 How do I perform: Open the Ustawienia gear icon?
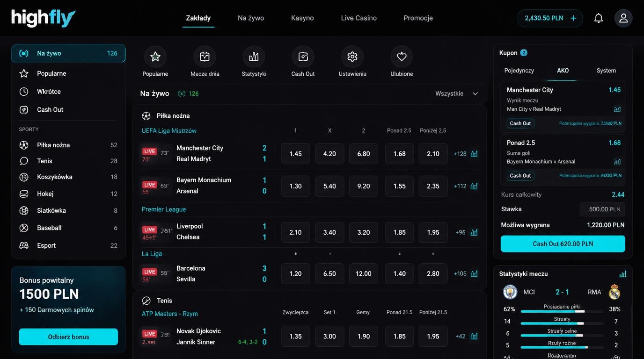click(x=352, y=57)
